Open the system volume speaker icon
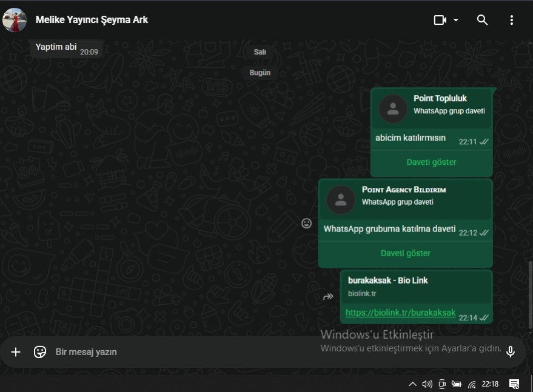 pos(427,384)
